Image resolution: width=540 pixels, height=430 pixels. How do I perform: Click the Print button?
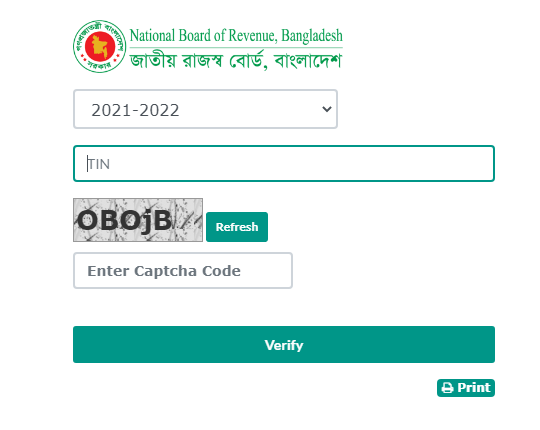[466, 388]
